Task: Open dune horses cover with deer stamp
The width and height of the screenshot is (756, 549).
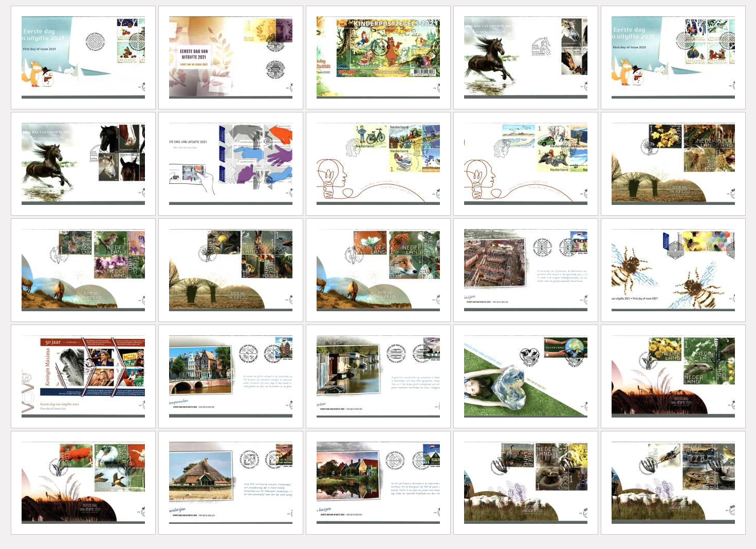Action: point(83,270)
